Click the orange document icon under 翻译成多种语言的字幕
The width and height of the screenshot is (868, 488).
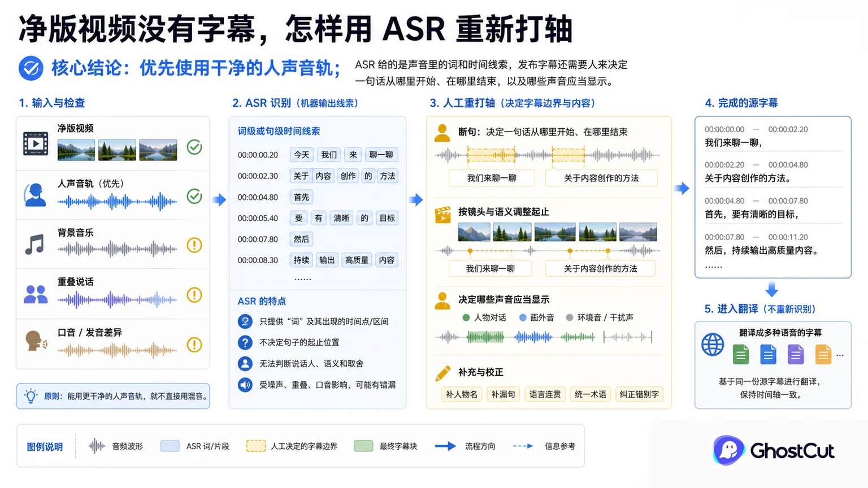(x=823, y=354)
